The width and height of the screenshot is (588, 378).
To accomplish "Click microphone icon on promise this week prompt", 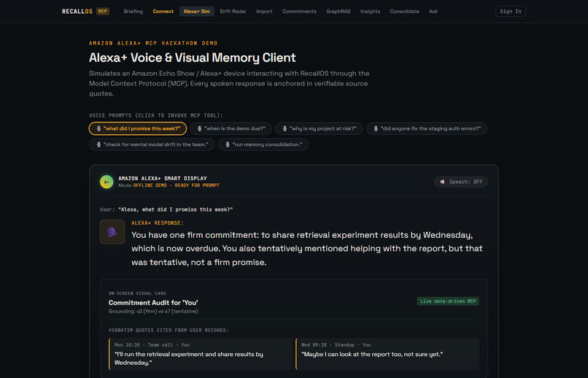I will tap(98, 128).
